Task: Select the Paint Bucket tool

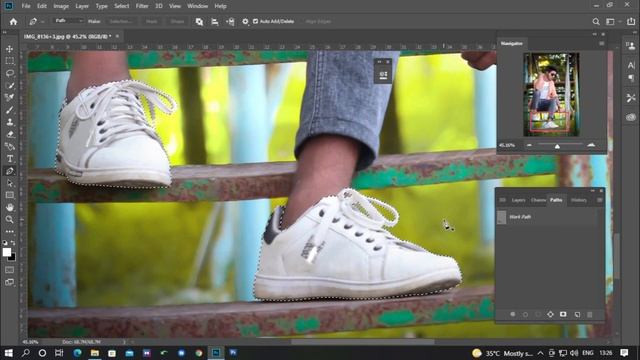Action: tap(10, 147)
